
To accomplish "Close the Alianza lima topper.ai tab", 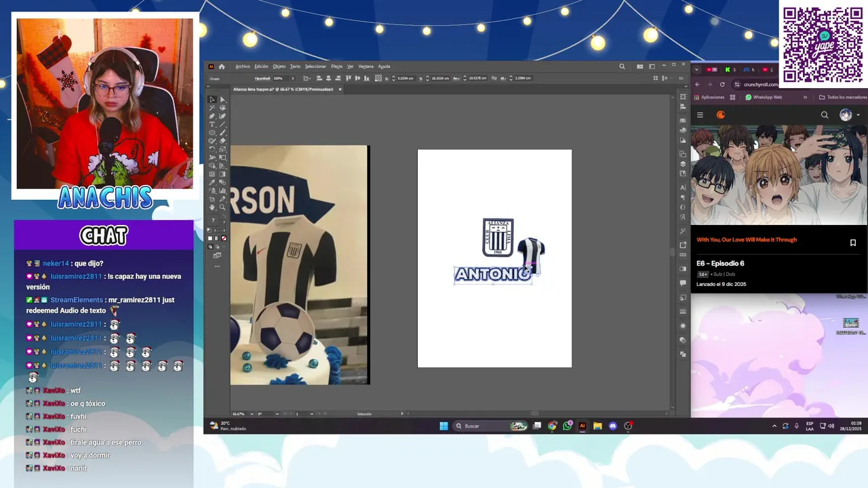I will 340,89.
